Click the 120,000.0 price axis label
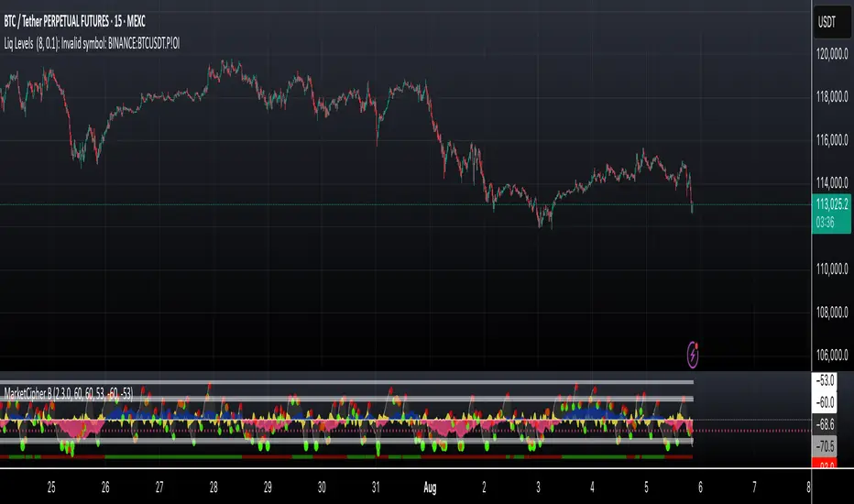Image resolution: width=854 pixels, height=504 pixels. tap(830, 55)
